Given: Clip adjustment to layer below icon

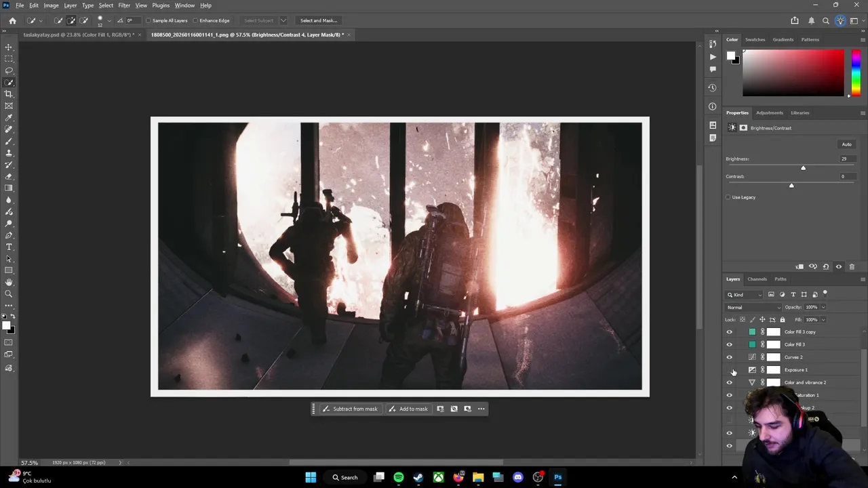Looking at the screenshot, I should tap(800, 266).
